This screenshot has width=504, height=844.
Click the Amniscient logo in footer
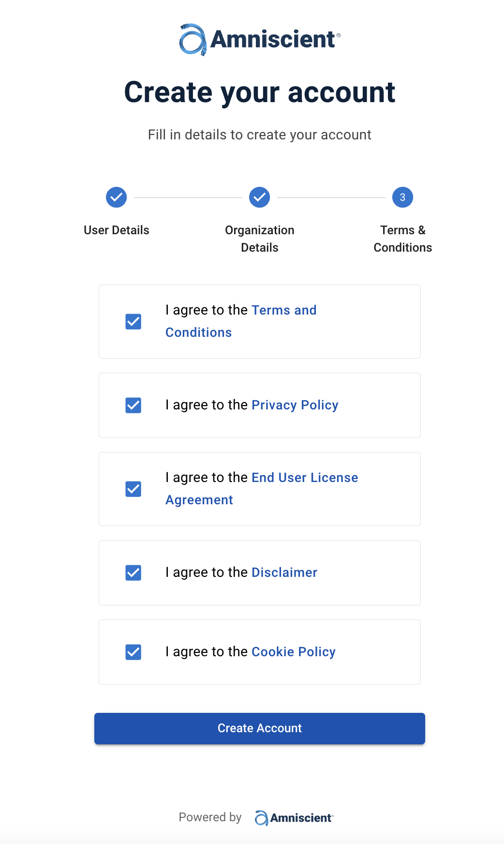pyautogui.click(x=294, y=818)
